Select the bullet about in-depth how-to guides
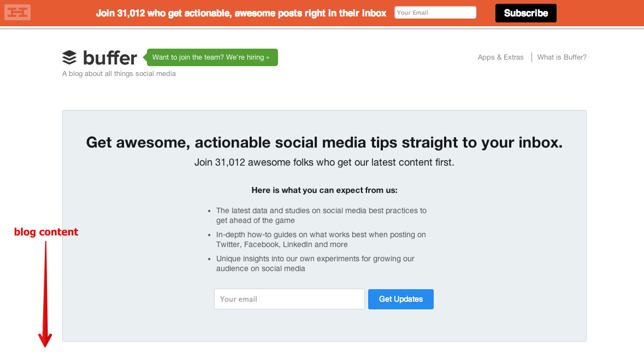Screen dimensions: 644x358 pos(321,239)
